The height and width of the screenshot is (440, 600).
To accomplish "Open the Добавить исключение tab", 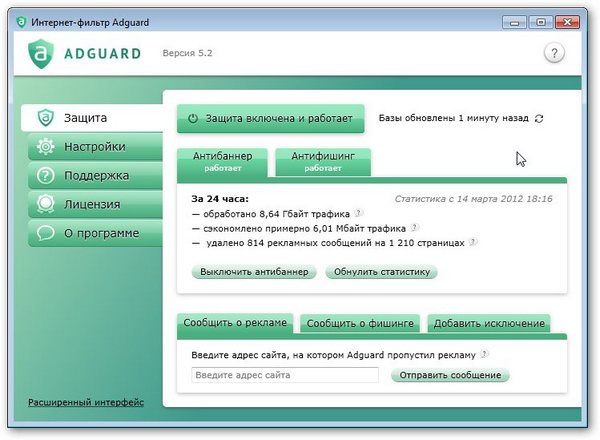I will [491, 324].
